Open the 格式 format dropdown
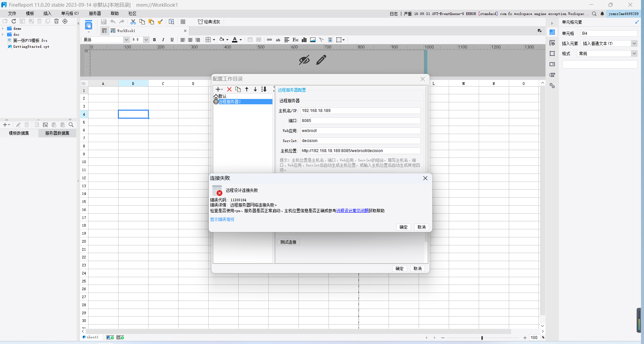The image size is (644, 344). point(634,53)
